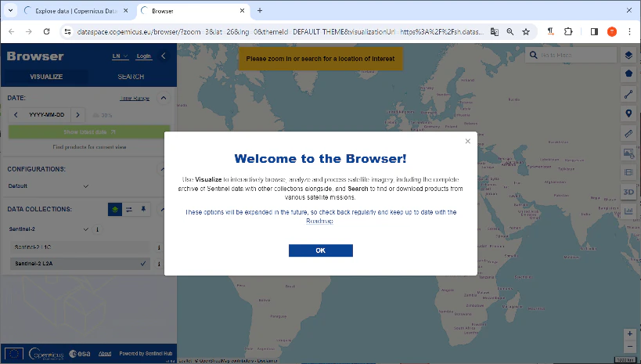Open the pinned items pin icon
This screenshot has height=364, width=641.
(143, 210)
